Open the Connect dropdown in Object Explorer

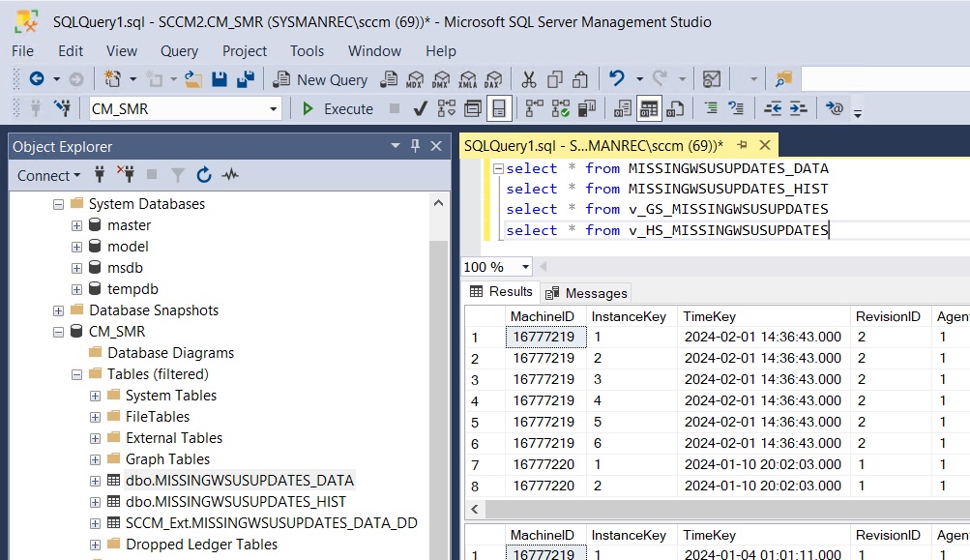tap(47, 176)
